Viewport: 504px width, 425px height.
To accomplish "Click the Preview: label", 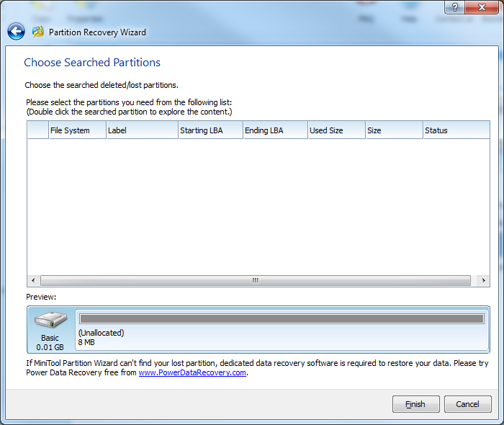I will [41, 297].
